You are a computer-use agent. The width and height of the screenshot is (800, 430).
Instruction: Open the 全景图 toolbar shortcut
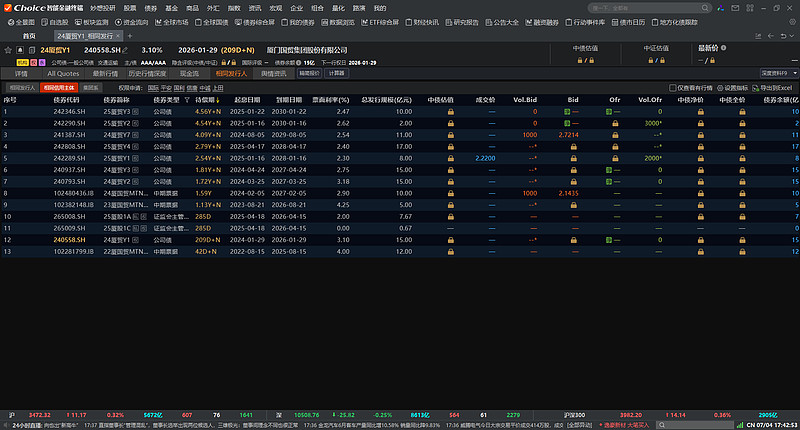click(x=21, y=22)
